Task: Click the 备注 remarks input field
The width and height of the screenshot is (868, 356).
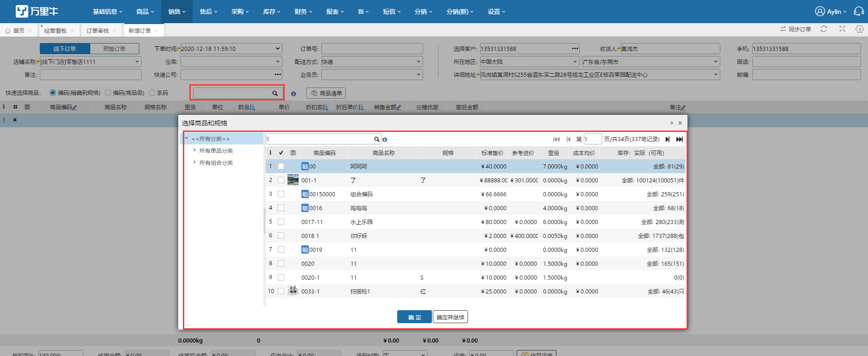Action: tap(91, 75)
